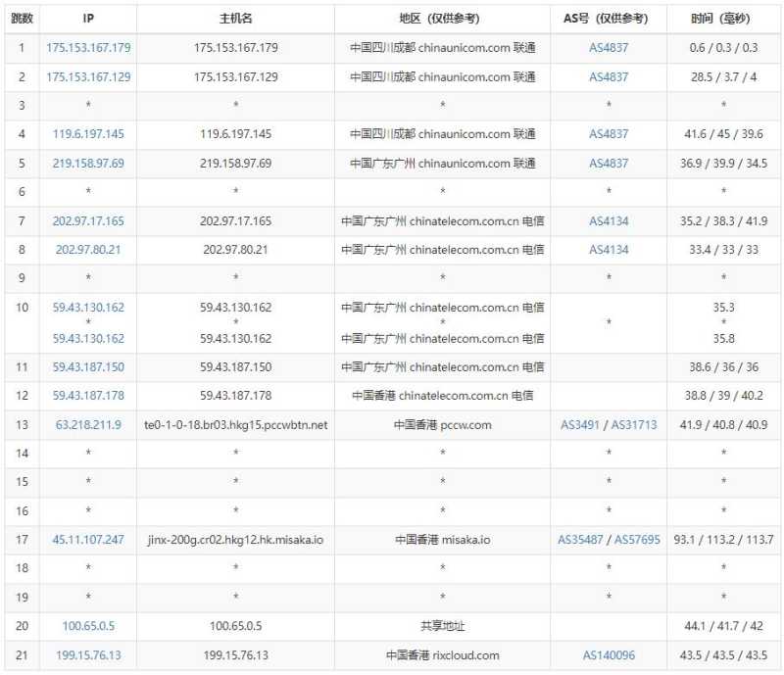
Task: Open the 63.218.211.9 IP link
Action: (88, 425)
